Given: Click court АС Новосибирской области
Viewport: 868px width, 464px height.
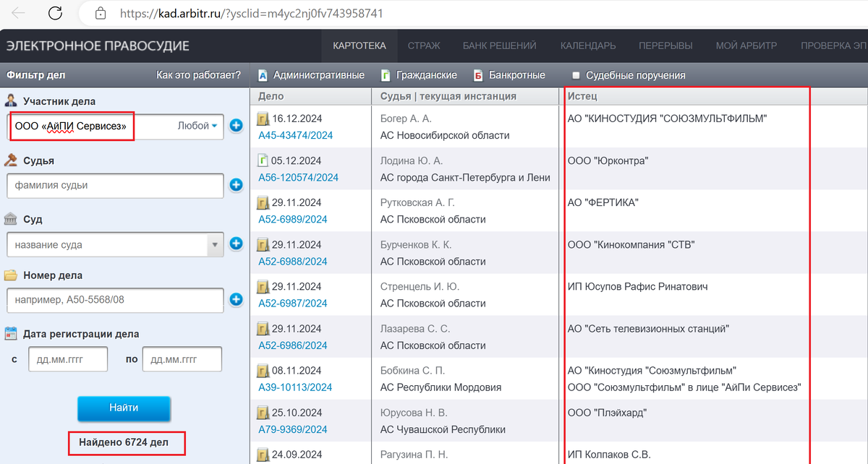Looking at the screenshot, I should pyautogui.click(x=445, y=135).
